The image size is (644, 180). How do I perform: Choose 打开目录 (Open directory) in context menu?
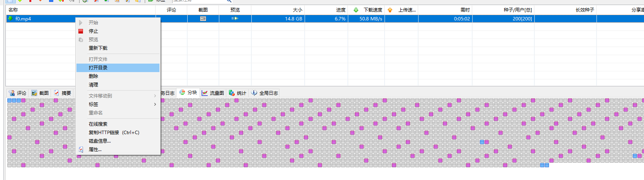point(98,68)
